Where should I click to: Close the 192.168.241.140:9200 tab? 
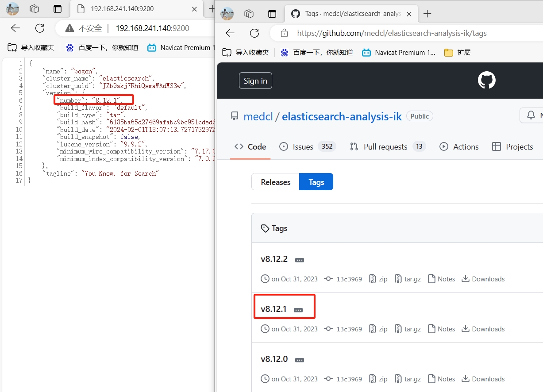(194, 9)
